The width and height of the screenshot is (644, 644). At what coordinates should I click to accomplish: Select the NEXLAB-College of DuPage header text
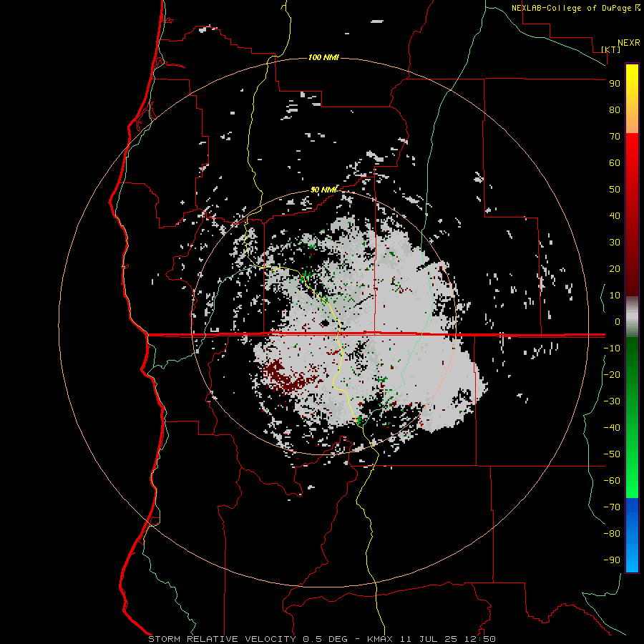[x=572, y=8]
